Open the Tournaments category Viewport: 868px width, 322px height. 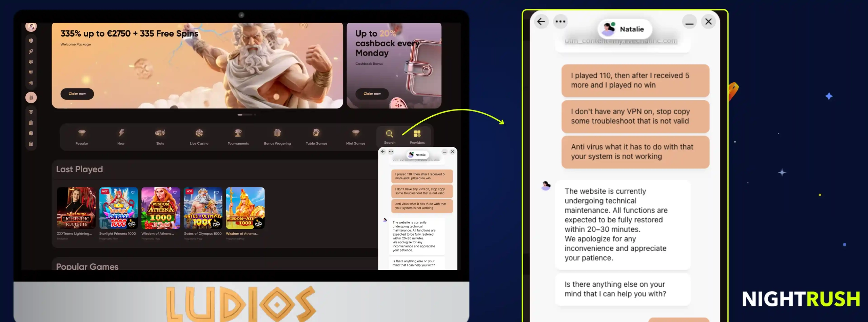238,137
